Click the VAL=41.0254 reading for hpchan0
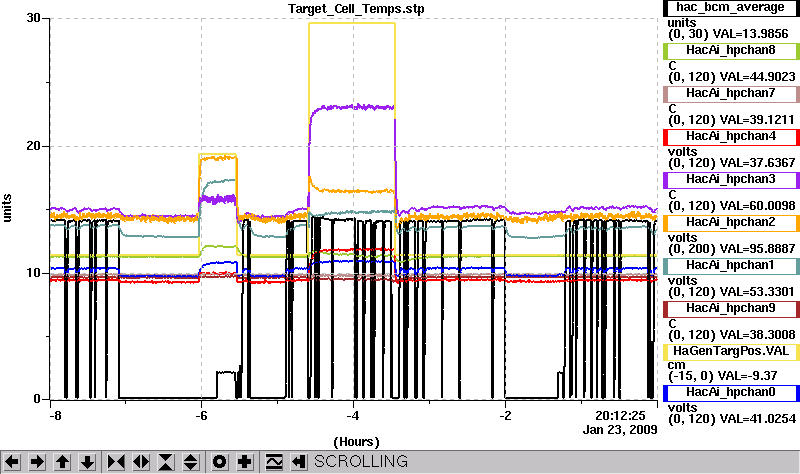The height and width of the screenshot is (474, 800). (757, 419)
